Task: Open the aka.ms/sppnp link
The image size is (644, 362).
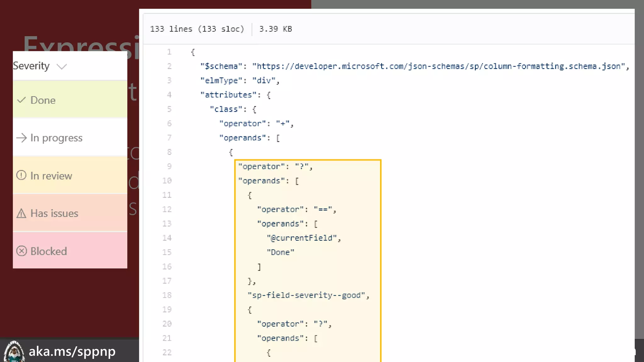Action: (72, 351)
